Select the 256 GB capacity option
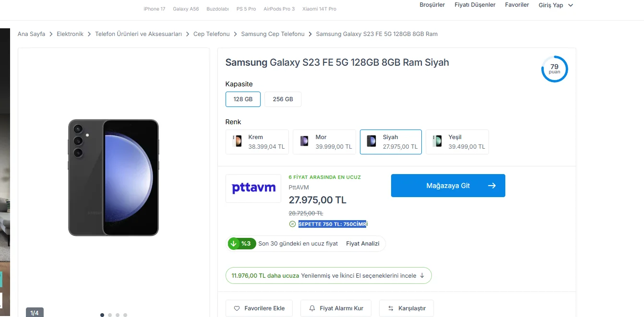The width and height of the screenshot is (644, 317). click(283, 99)
